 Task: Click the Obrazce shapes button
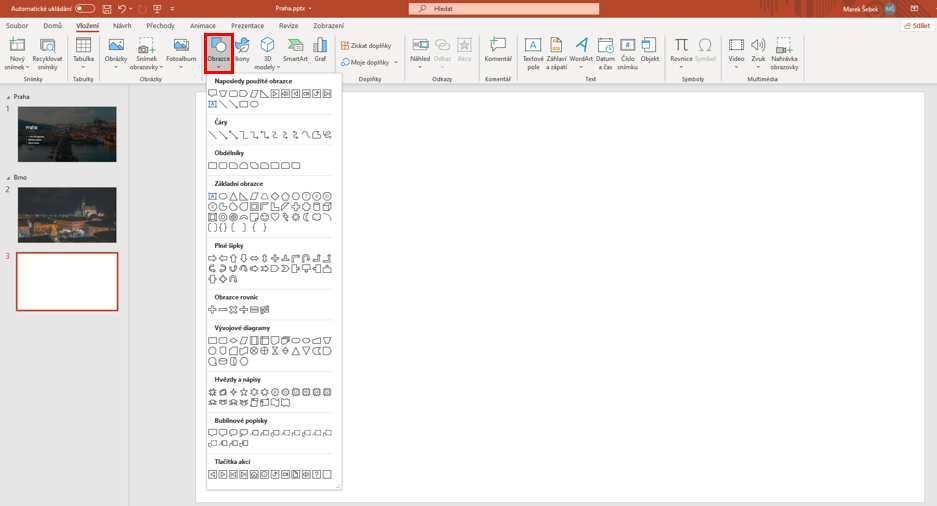point(219,53)
